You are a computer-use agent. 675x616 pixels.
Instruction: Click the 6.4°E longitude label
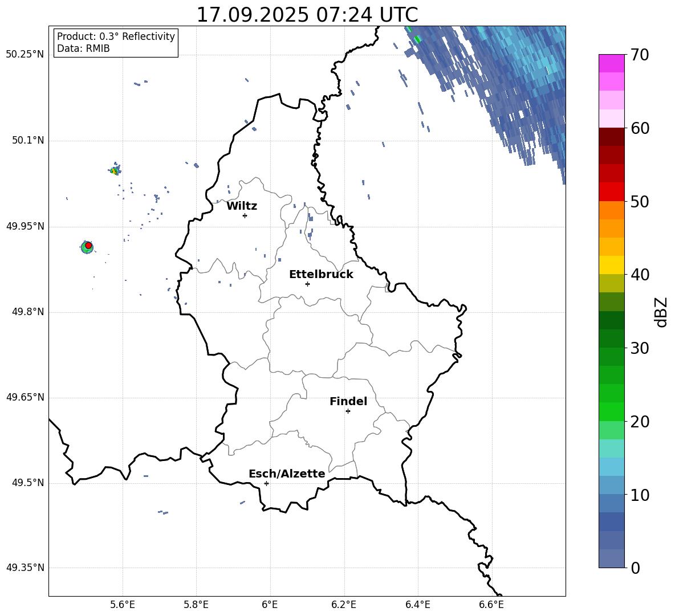(417, 605)
